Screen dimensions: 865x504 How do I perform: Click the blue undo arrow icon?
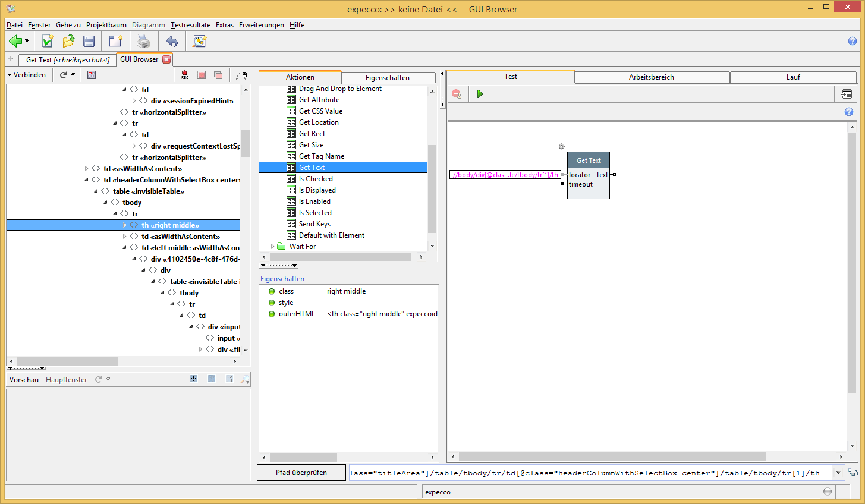pyautogui.click(x=172, y=41)
